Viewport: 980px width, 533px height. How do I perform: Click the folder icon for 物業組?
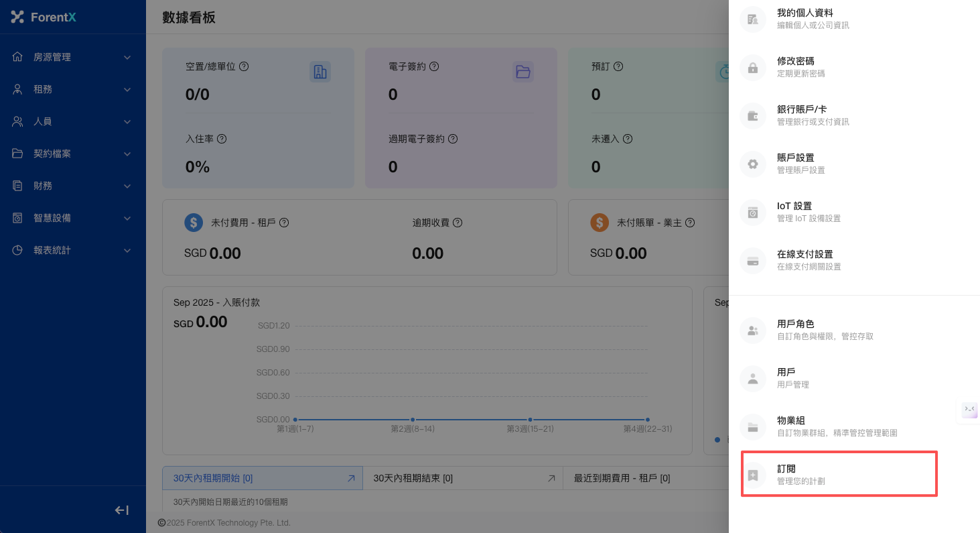[752, 427]
